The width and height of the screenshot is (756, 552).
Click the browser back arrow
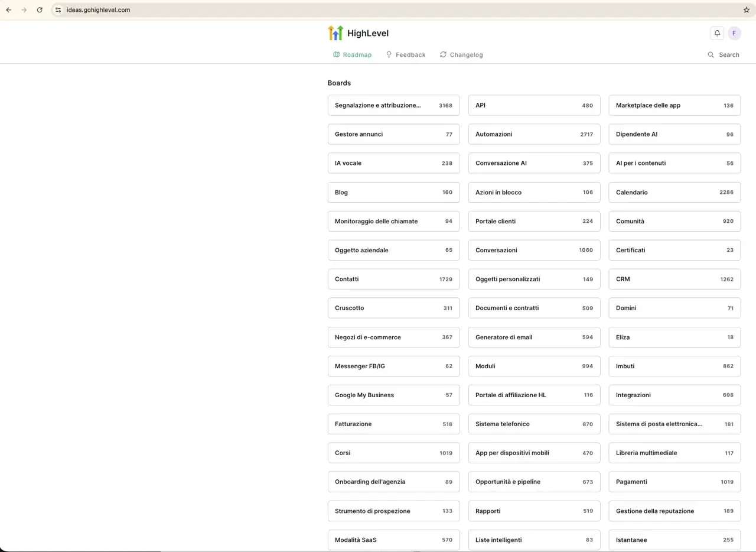[x=8, y=10]
